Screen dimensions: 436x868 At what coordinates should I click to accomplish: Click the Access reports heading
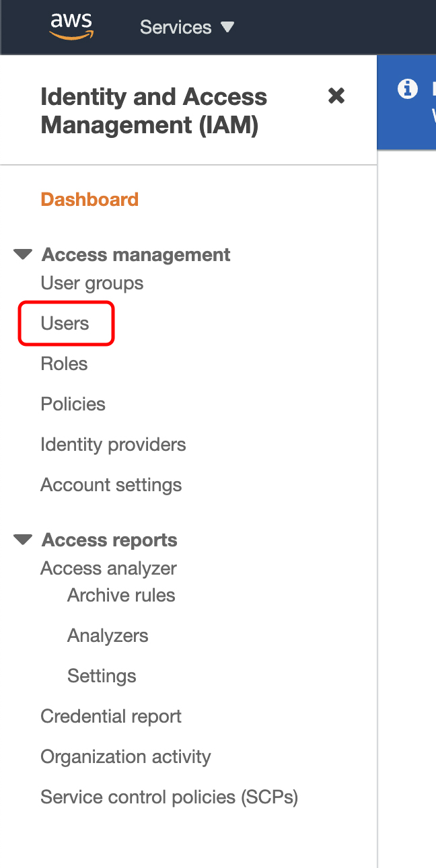click(x=110, y=540)
